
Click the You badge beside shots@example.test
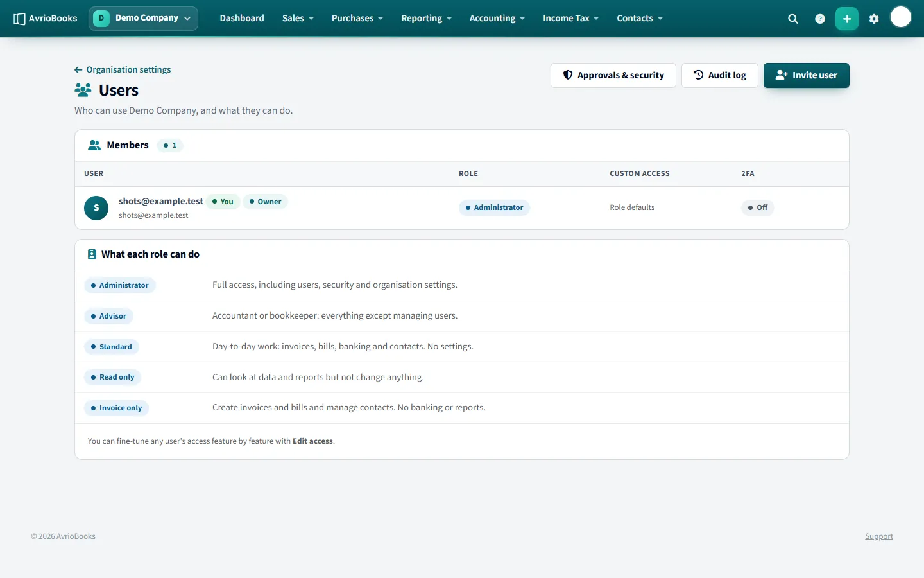point(223,202)
